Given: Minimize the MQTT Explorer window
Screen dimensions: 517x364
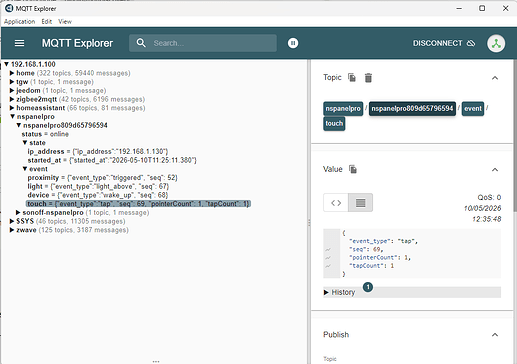Looking at the screenshot, I should 459,8.
